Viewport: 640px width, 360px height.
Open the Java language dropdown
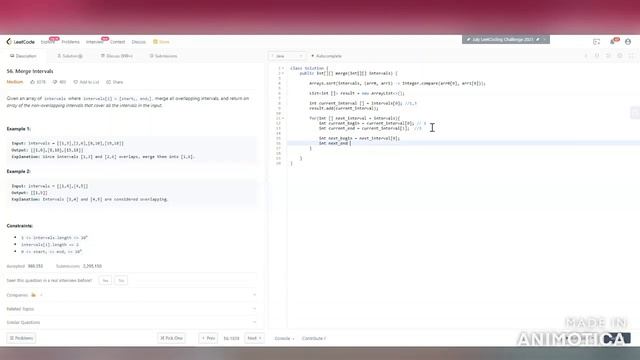(287, 56)
